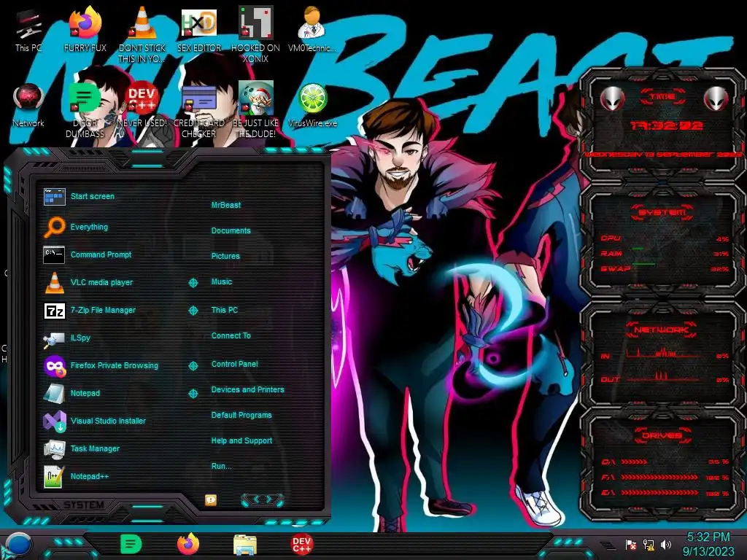Click the network OUT graph
747x560 pixels.
[x=664, y=378]
